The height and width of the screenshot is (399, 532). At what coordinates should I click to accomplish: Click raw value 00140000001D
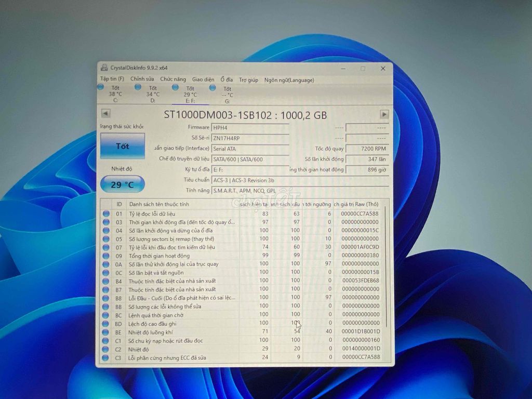click(x=361, y=349)
